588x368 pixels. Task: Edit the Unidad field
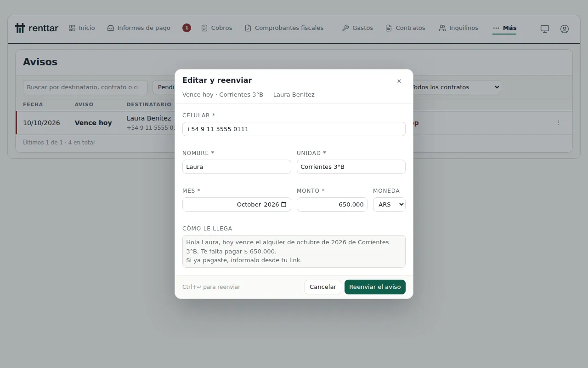point(351,167)
